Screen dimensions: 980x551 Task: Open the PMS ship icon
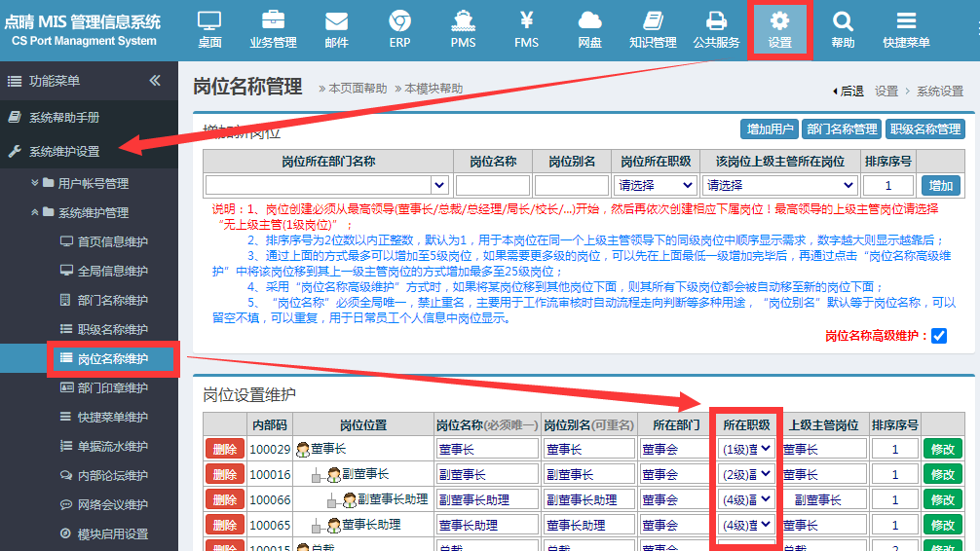coord(464,29)
